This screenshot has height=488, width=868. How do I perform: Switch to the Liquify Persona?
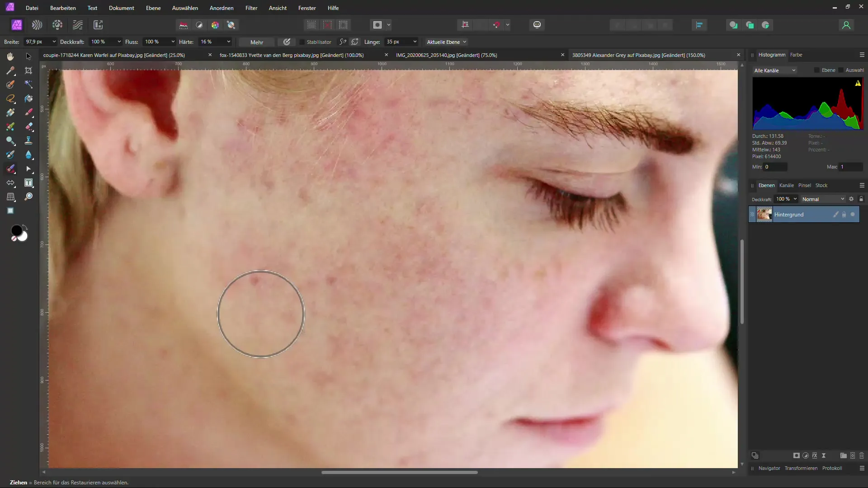[37, 25]
